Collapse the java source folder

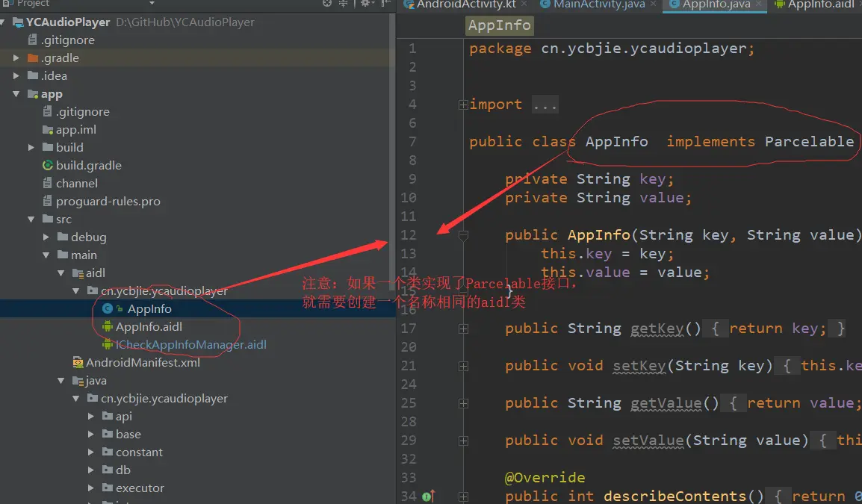pyautogui.click(x=61, y=380)
